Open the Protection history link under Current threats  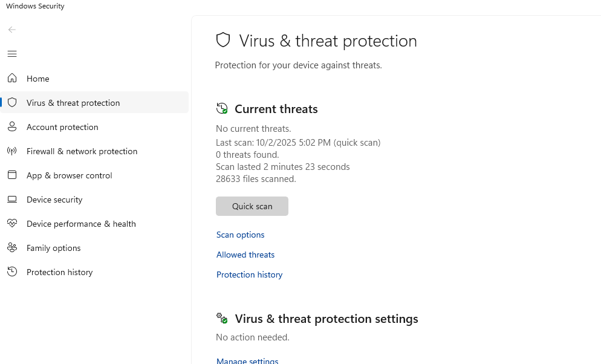[x=250, y=275]
